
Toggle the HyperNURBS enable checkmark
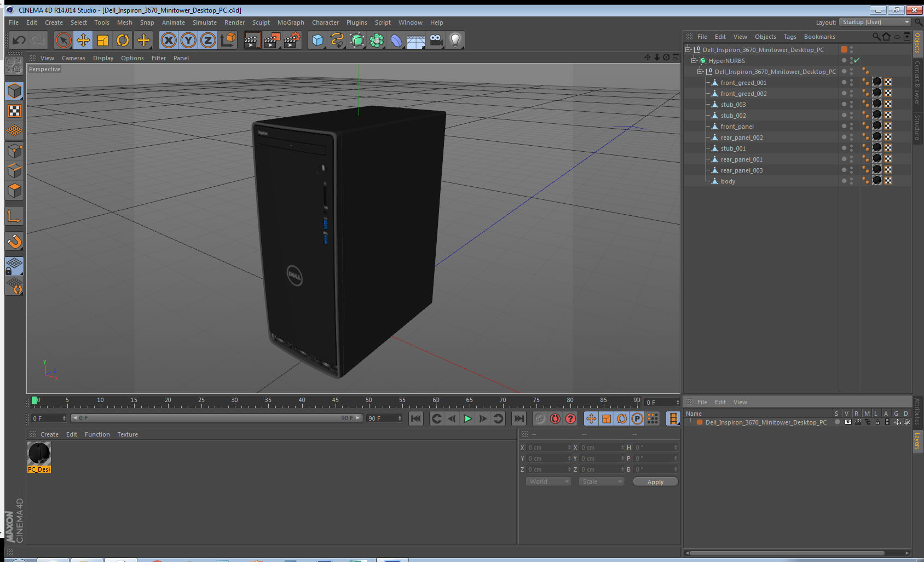pyautogui.click(x=857, y=60)
